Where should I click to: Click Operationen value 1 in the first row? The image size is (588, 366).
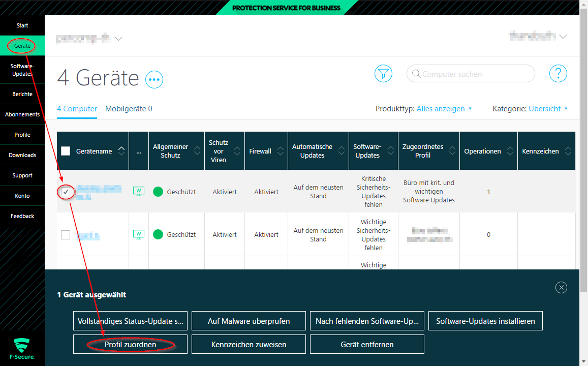coord(488,192)
